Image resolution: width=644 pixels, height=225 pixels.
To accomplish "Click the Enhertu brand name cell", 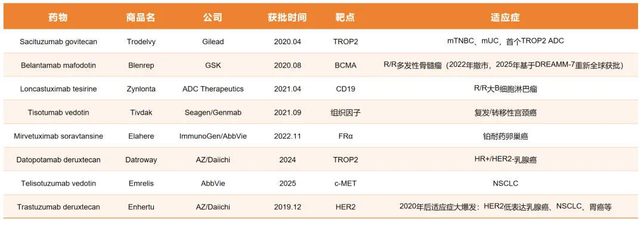I will [141, 207].
